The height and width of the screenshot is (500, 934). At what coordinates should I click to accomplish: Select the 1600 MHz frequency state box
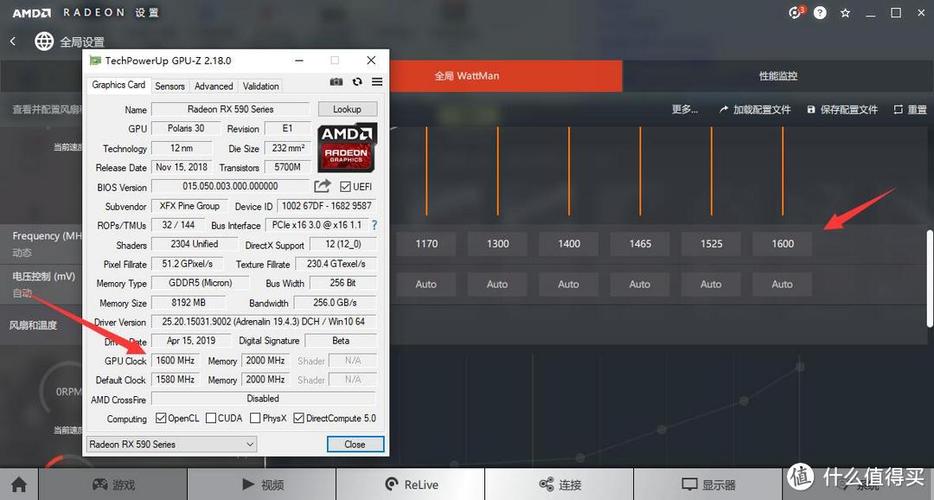pyautogui.click(x=782, y=244)
